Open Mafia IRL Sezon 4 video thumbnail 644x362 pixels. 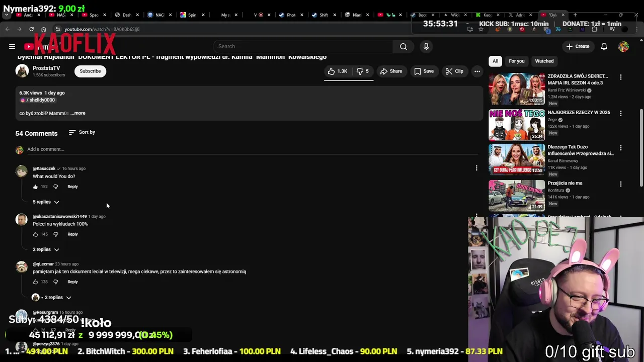point(517,89)
